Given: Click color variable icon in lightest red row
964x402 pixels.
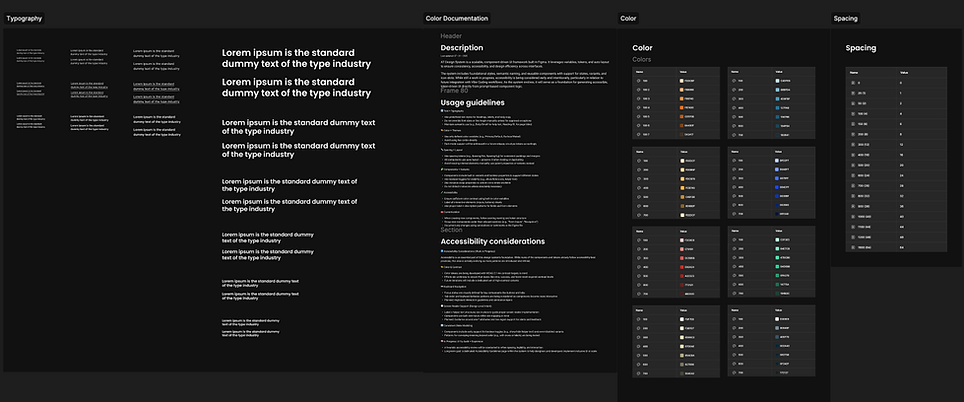Looking at the screenshot, I should 638,240.
